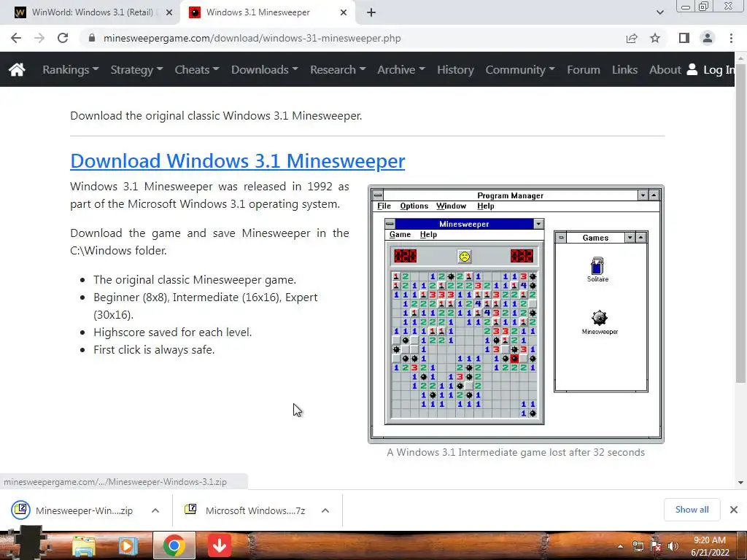Close the WinWorld tab

tap(169, 12)
